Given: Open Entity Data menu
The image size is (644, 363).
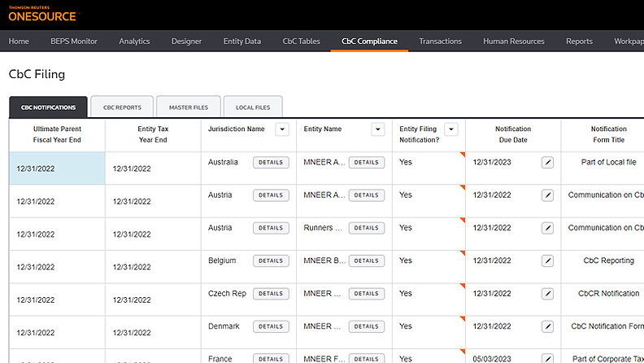Looking at the screenshot, I should [x=242, y=42].
